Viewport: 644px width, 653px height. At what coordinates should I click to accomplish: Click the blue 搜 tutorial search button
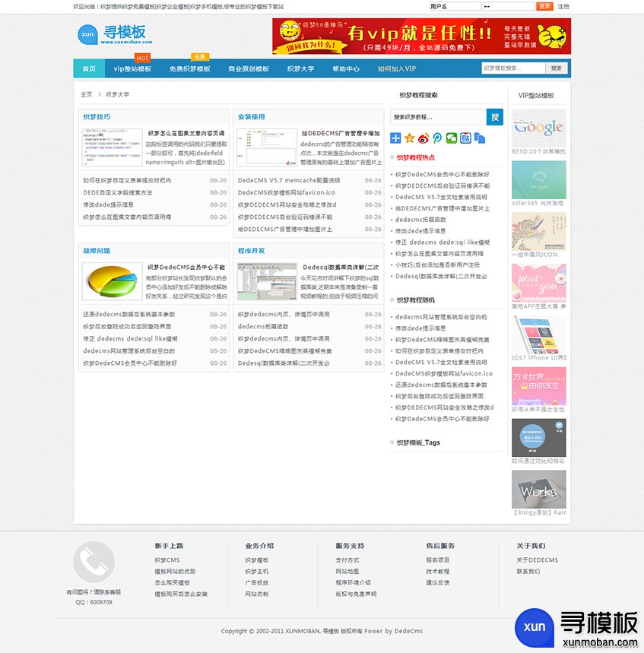[x=494, y=117]
